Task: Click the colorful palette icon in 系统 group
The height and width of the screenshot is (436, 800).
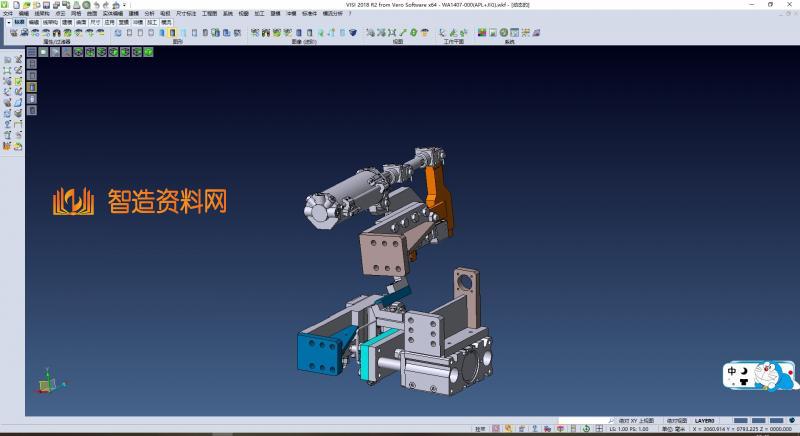Action: [482, 33]
